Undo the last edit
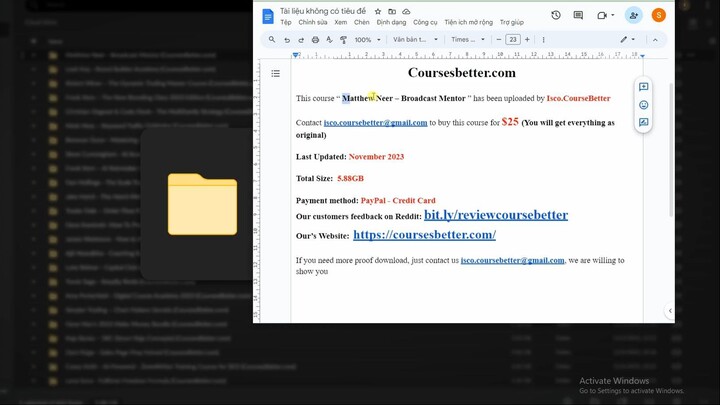This screenshot has width=720, height=405. point(287,40)
